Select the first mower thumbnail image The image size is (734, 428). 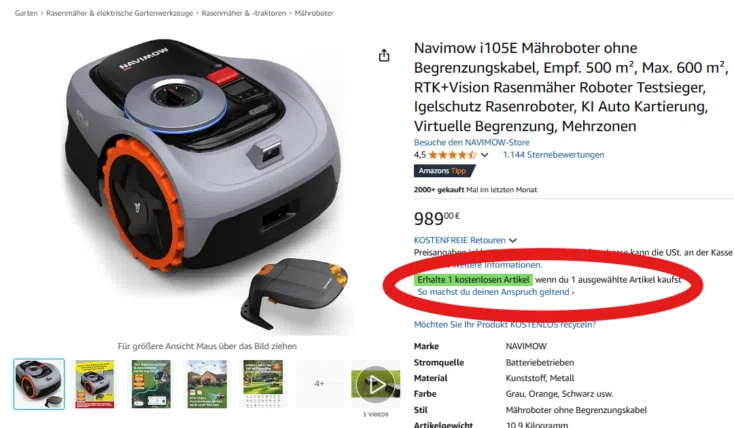[x=39, y=384]
